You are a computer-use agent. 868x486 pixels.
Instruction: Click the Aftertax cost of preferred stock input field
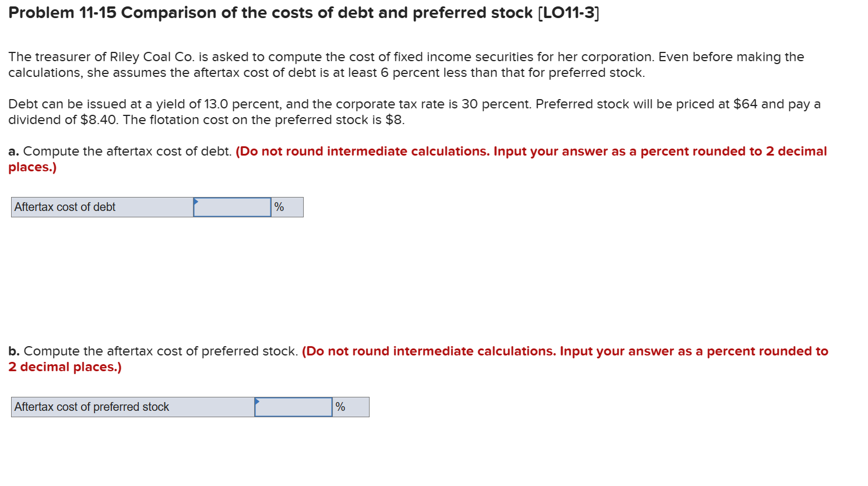[293, 407]
